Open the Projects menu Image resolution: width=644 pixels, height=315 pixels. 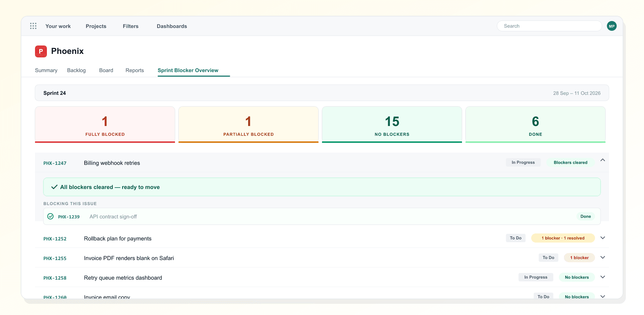click(x=96, y=26)
